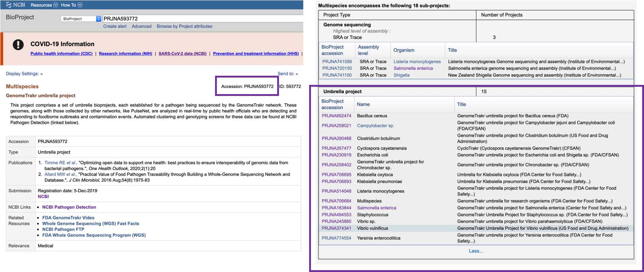Select Browse by Project attributes
The image size is (644, 272).
(184, 26)
